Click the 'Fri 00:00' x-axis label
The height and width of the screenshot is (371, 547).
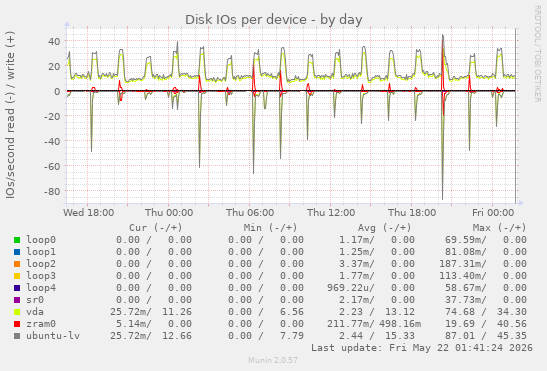coord(493,213)
